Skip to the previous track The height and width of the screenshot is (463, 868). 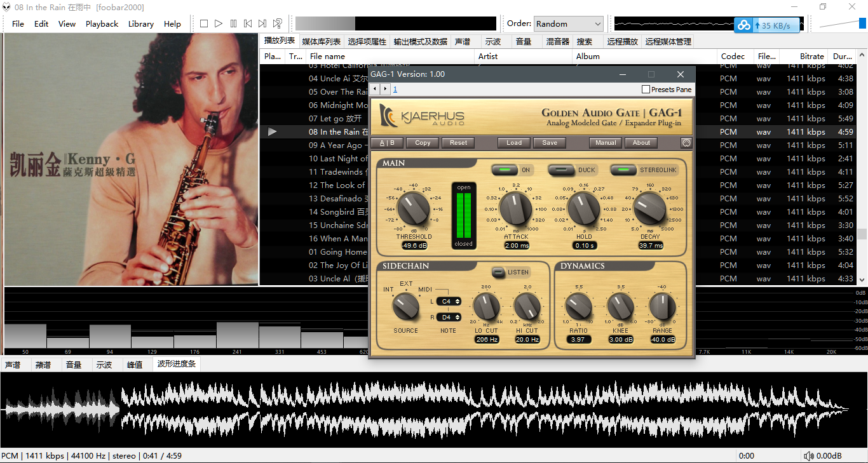coord(248,23)
